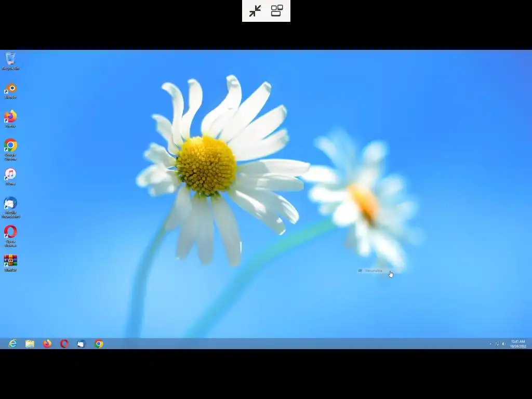Image resolution: width=532 pixels, height=399 pixels.
Task: Open the Recycle Bin desktop icon
Action: pos(10,61)
